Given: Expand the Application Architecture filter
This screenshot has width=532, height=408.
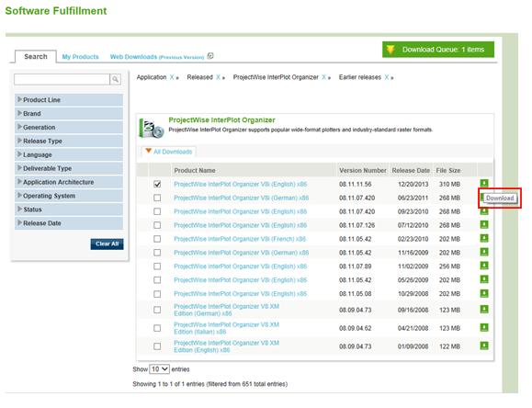Looking at the screenshot, I should pos(69,182).
